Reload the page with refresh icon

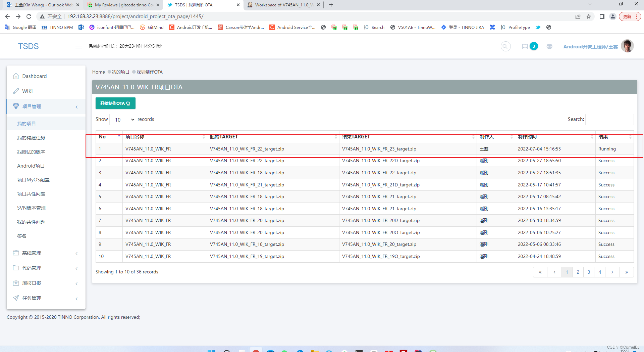point(29,16)
